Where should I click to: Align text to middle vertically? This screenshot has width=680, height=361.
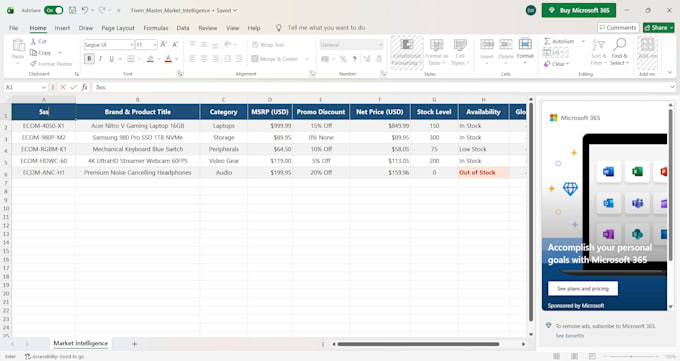pyautogui.click(x=204, y=44)
